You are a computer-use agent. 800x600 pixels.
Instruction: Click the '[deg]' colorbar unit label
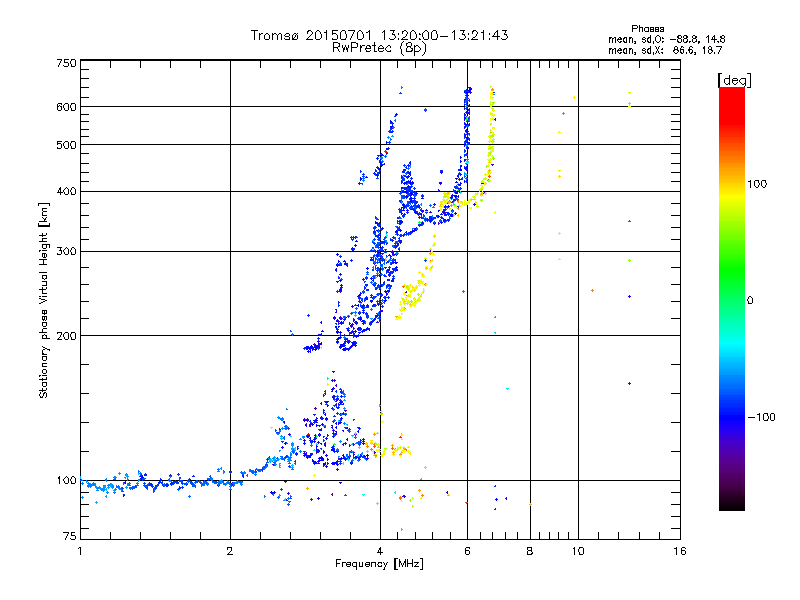pyautogui.click(x=734, y=80)
